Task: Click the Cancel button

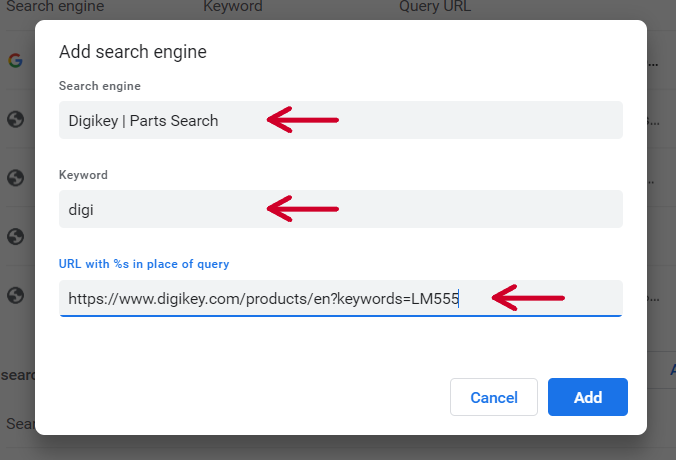Action: tap(494, 397)
